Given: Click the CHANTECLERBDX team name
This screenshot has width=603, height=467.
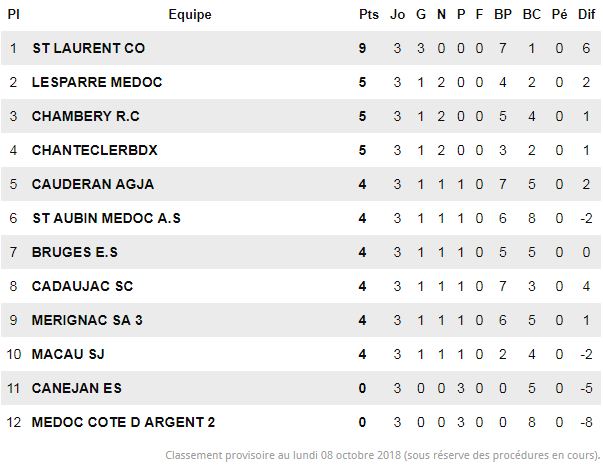Looking at the screenshot, I should 95,150.
